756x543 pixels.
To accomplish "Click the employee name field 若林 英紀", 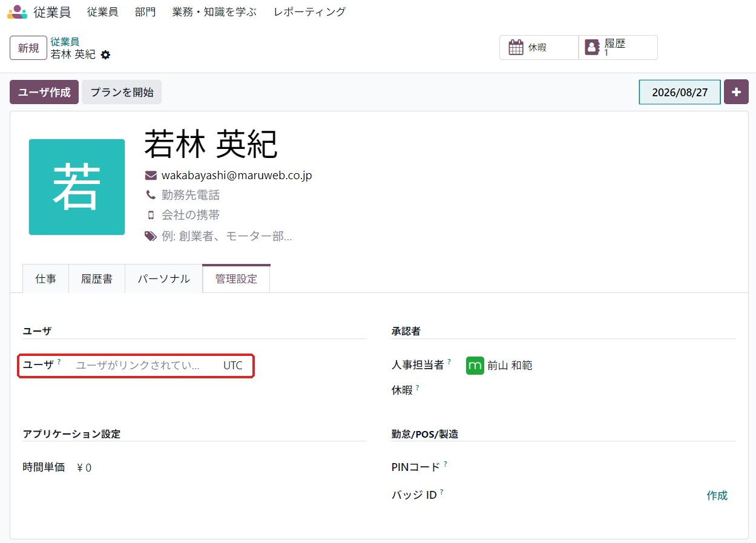I will 211,144.
